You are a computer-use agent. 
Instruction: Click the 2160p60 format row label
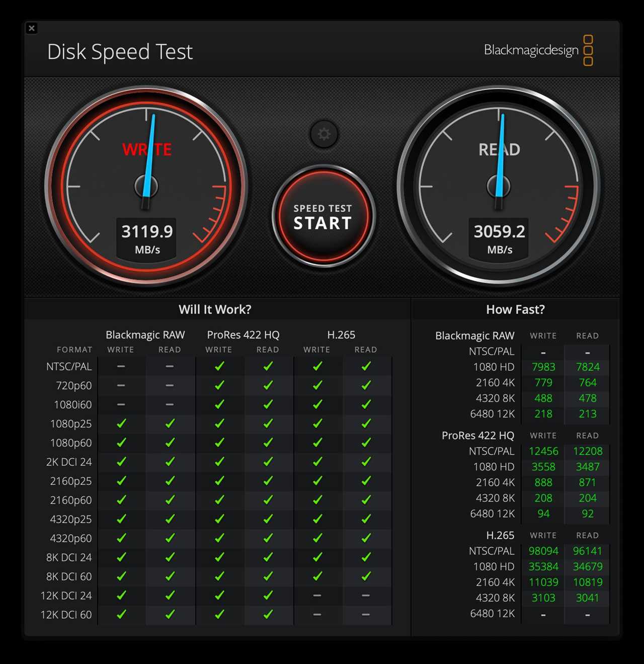[x=71, y=501]
